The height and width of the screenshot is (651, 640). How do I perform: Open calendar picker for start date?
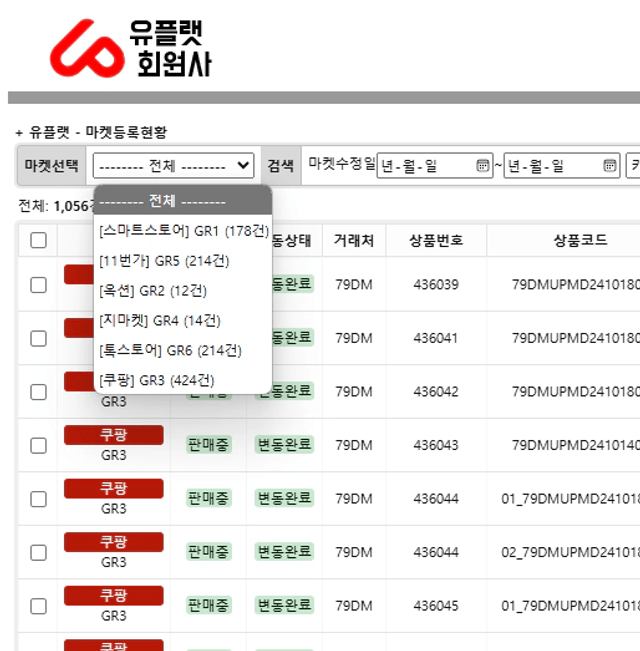click(x=482, y=166)
